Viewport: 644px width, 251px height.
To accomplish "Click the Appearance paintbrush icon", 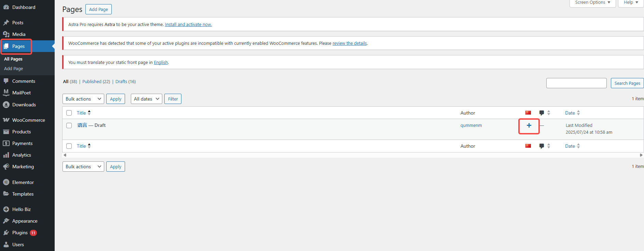I will (6, 221).
